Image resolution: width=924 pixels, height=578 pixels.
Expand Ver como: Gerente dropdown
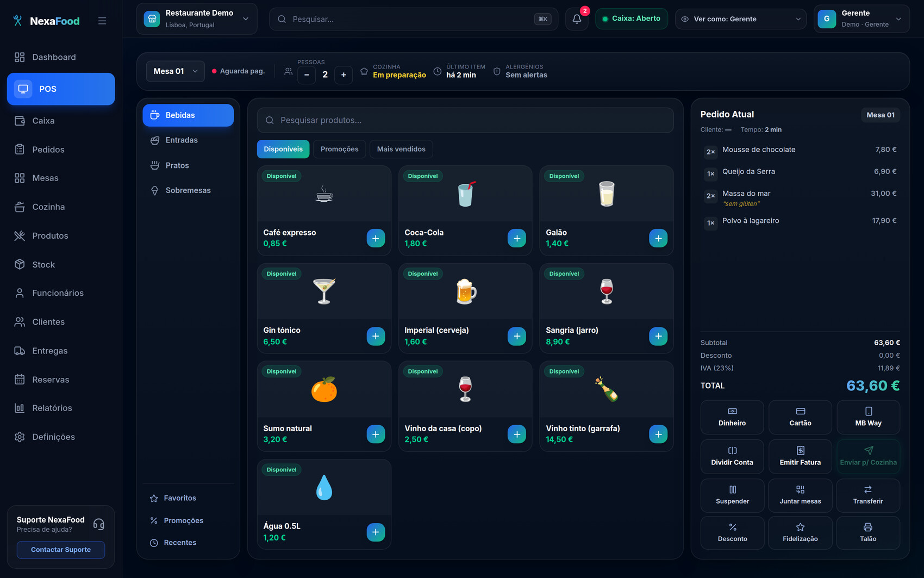[x=740, y=19]
